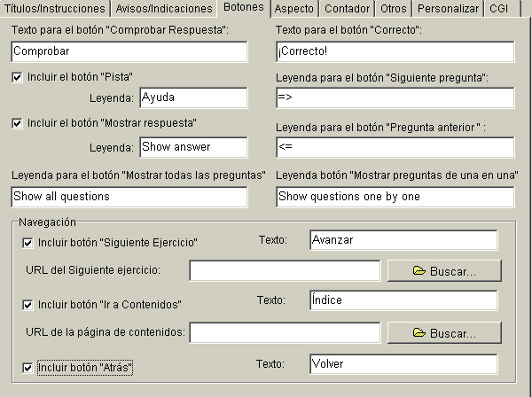532x397 pixels.
Task: Click the ¡Correcto! text field
Action: pyautogui.click(x=395, y=52)
